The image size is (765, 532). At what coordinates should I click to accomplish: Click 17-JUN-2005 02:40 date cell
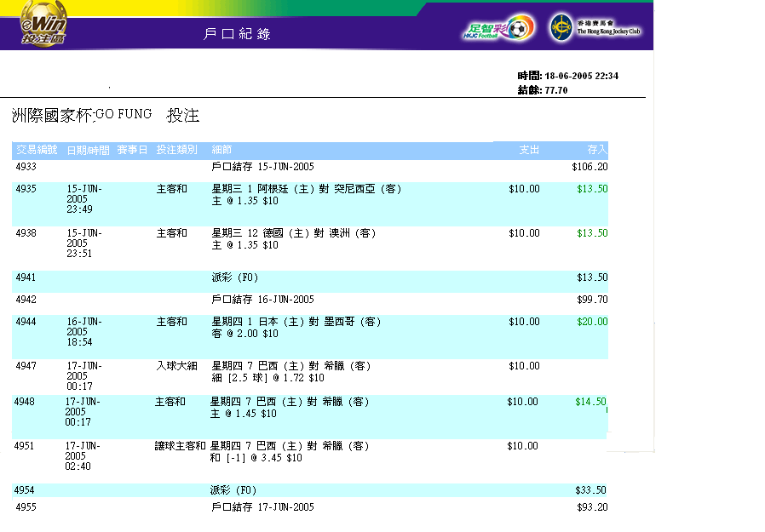(x=83, y=456)
